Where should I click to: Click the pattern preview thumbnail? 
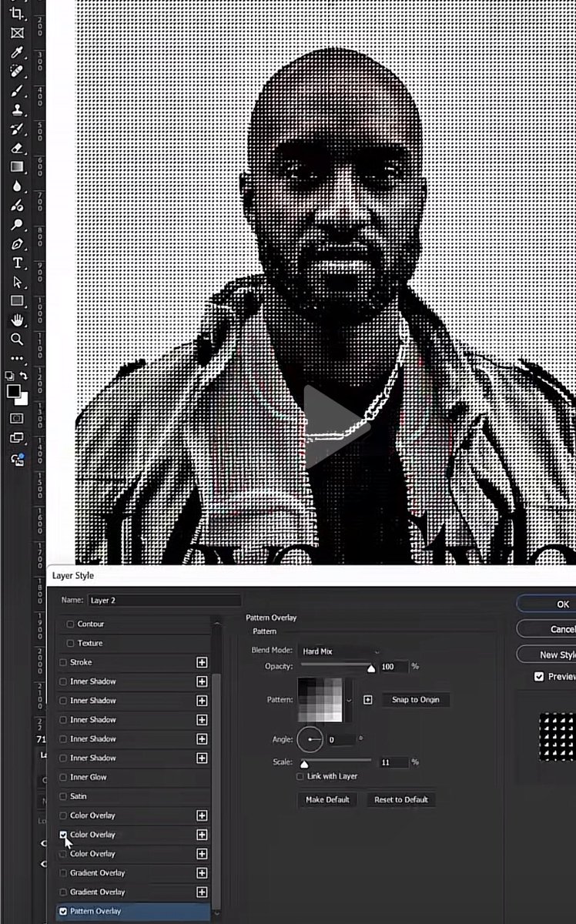(x=321, y=700)
